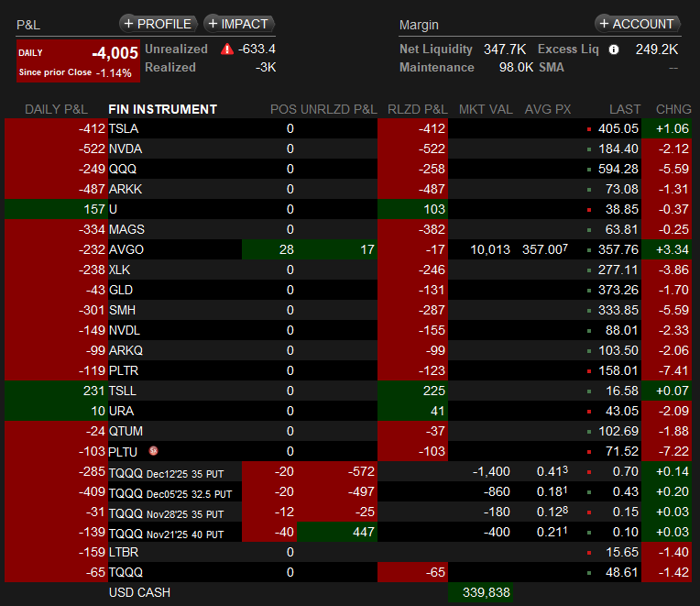
Task: Select the NVDA instrument row
Action: 348,149
